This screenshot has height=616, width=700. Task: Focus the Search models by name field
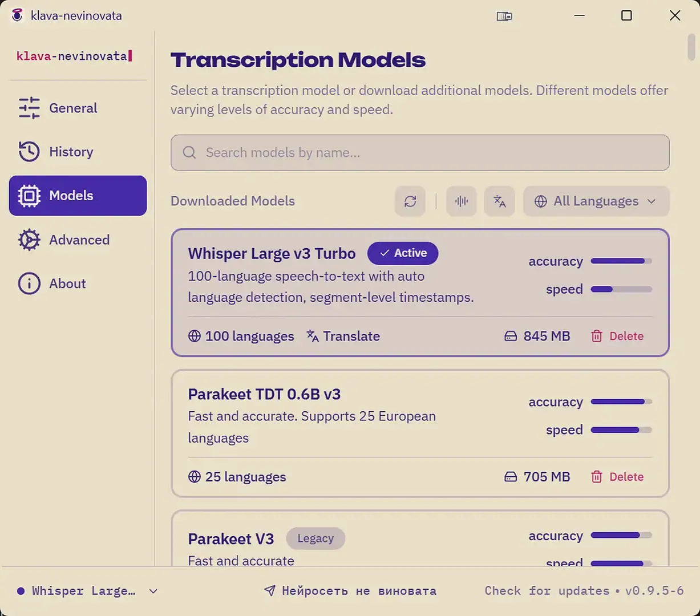click(420, 152)
